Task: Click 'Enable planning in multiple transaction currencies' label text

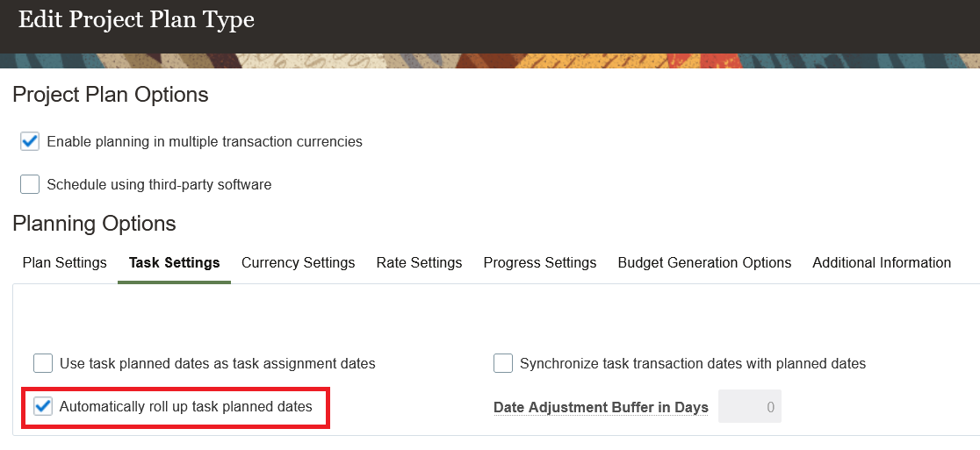Action: click(x=205, y=142)
